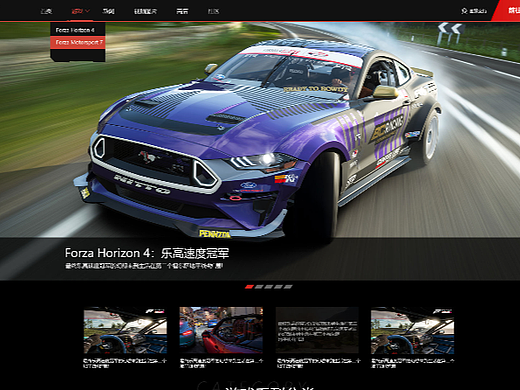Screen dimensions: 520x390
Task: Open the first cockpit-view news thumbnail
Action: [x=125, y=330]
